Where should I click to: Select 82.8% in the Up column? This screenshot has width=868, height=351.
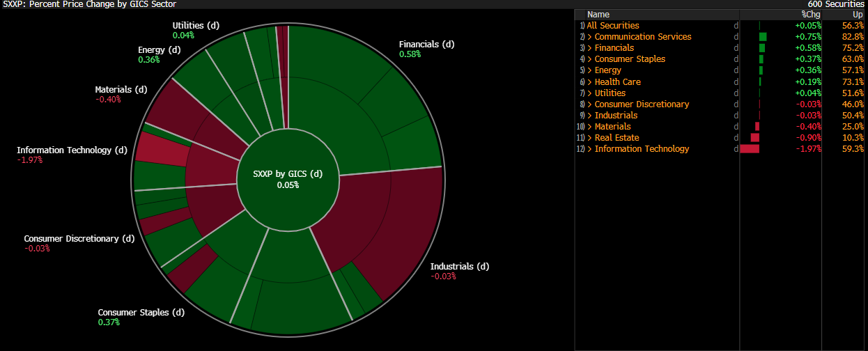(852, 37)
